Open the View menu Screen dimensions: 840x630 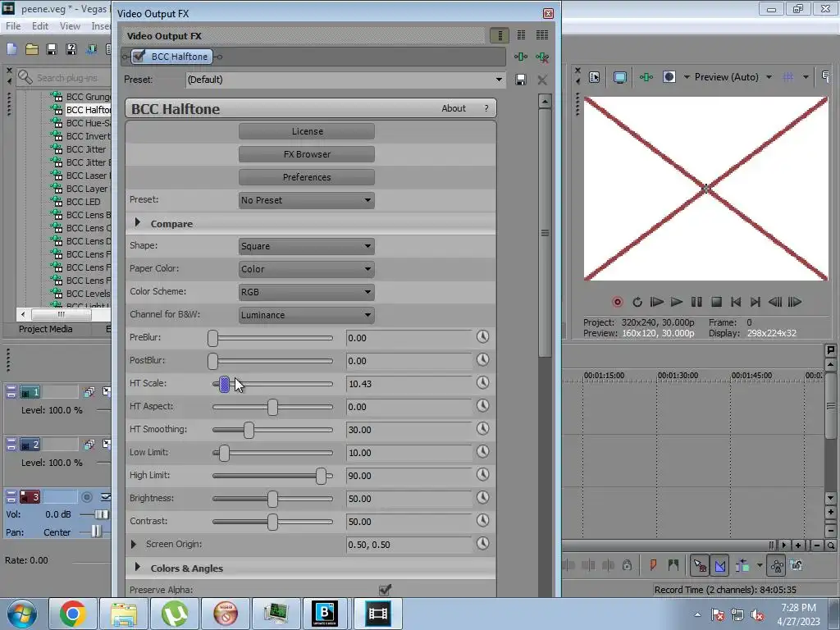pos(70,25)
